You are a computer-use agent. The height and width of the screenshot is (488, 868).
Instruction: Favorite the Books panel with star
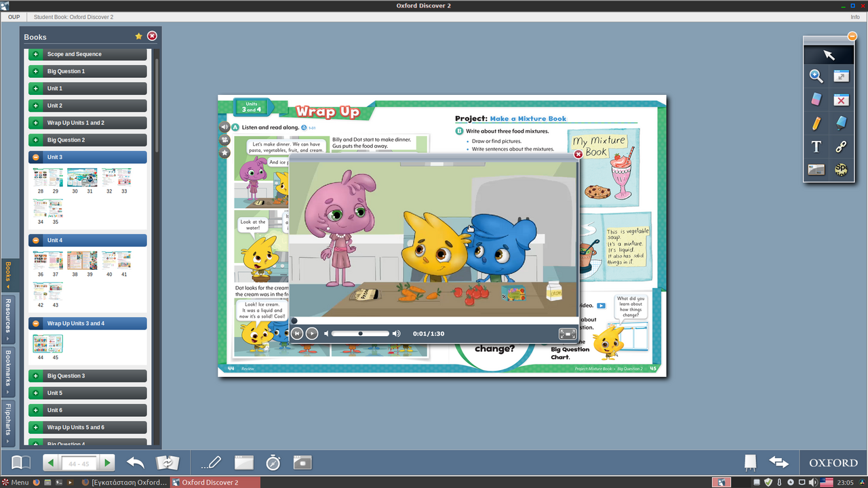click(139, 36)
